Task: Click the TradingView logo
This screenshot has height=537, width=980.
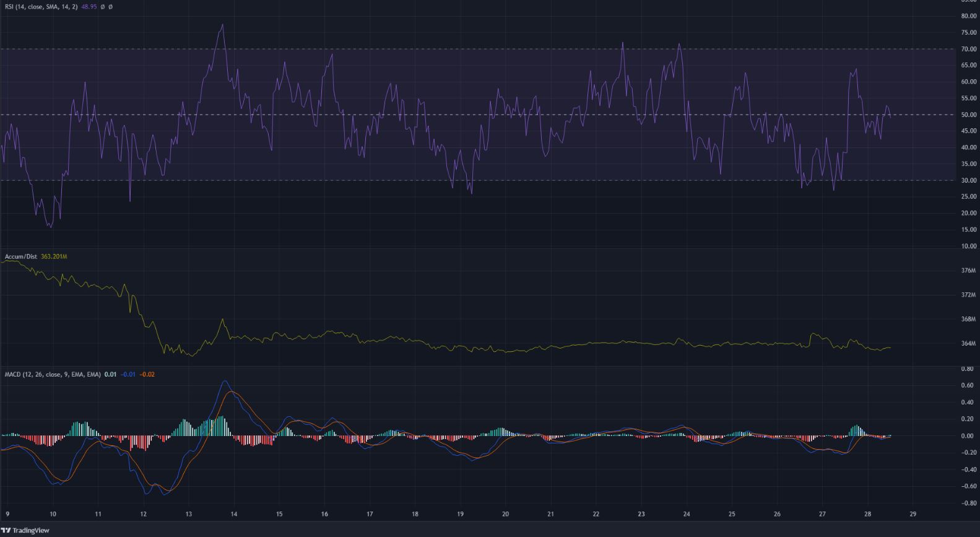Action: pos(25,530)
